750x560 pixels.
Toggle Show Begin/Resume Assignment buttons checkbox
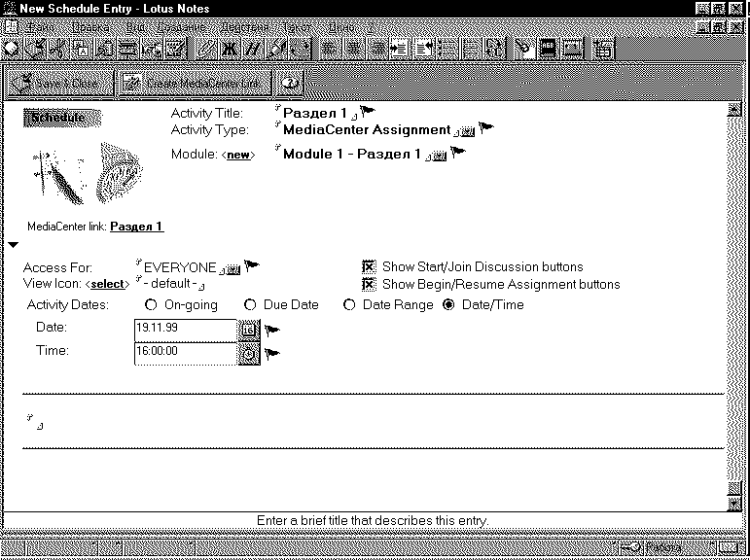(x=369, y=284)
